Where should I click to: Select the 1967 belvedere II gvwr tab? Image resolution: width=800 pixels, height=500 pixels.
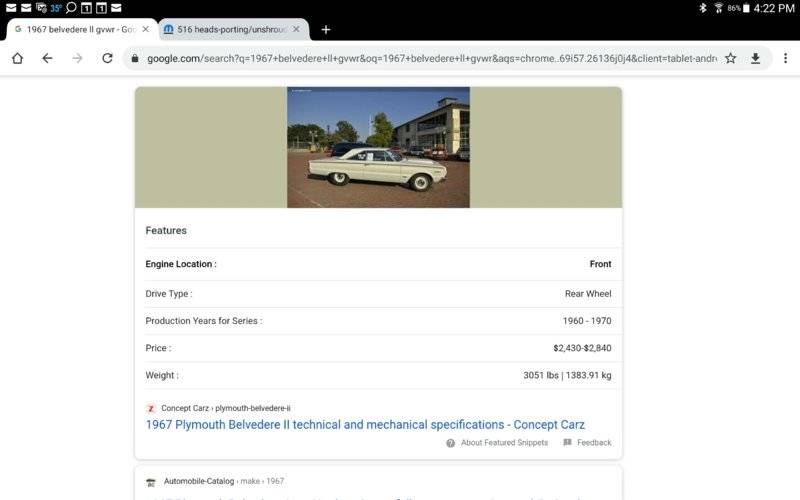(75, 30)
